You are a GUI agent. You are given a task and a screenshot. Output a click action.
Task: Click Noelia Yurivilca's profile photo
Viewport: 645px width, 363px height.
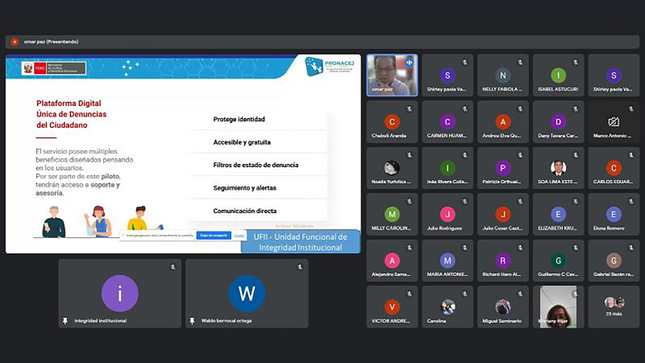pos(392,168)
